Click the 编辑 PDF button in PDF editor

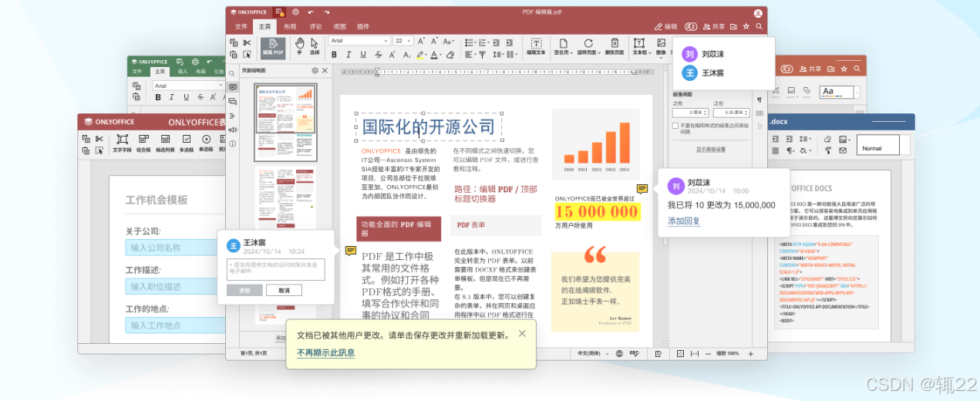tap(273, 47)
